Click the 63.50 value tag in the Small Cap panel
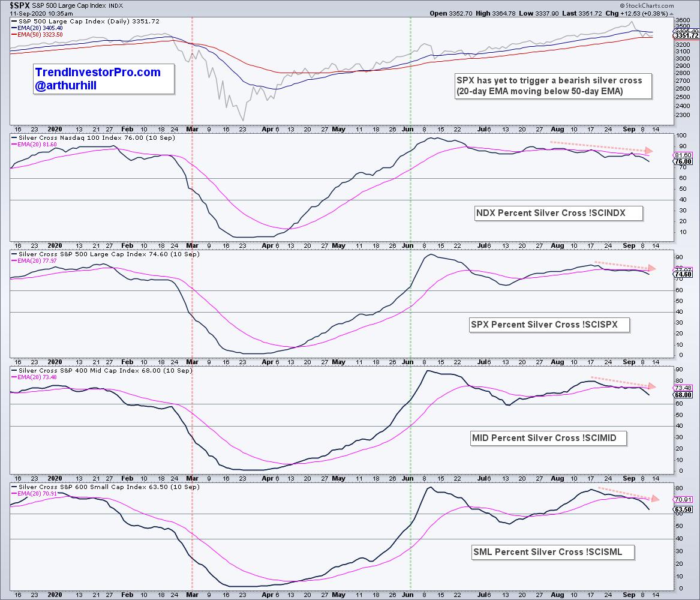This screenshot has width=700, height=600. click(683, 509)
